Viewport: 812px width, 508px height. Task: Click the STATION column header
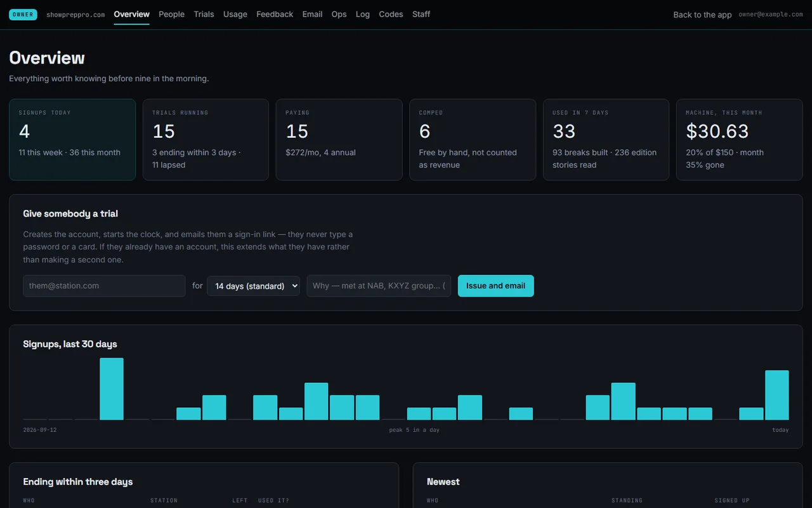[x=164, y=500]
